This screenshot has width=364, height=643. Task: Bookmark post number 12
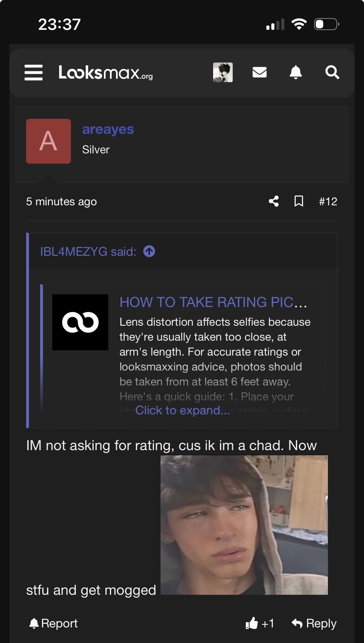(x=299, y=201)
